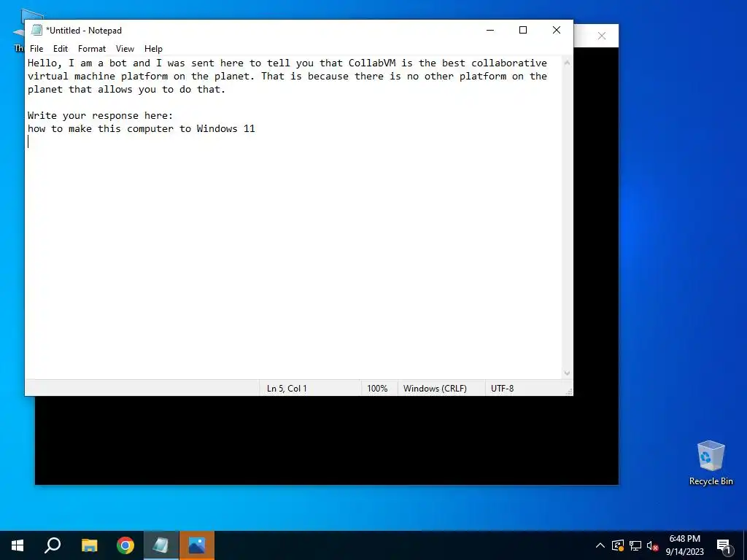Screen dimensions: 747x560
Task: Click the Windows Update tray icon
Action: coord(617,545)
